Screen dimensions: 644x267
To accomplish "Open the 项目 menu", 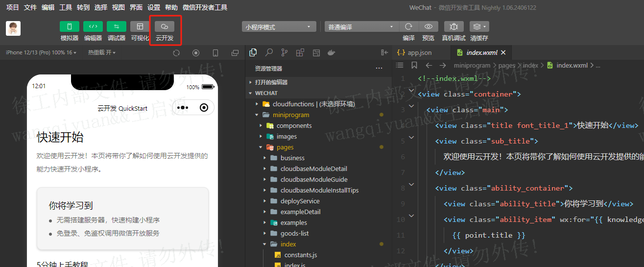I will tap(13, 7).
